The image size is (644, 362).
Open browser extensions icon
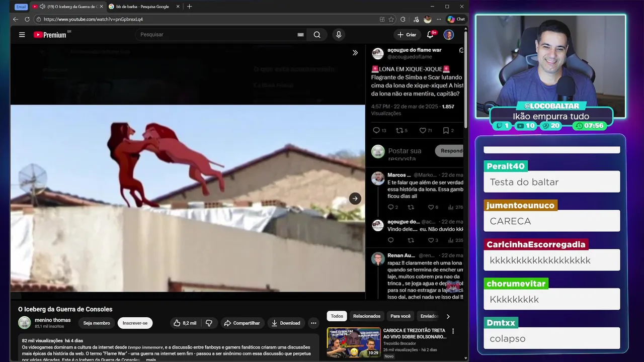[403, 19]
